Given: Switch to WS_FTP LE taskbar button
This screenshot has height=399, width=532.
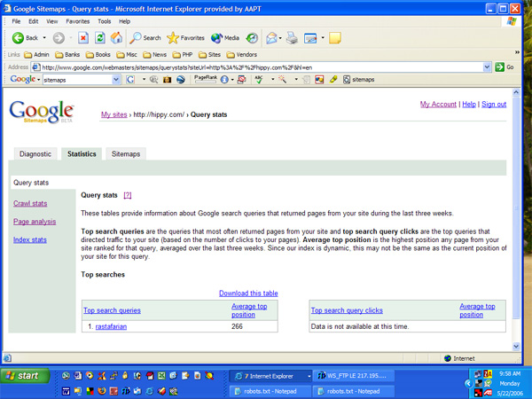Looking at the screenshot, I should tap(353, 376).
